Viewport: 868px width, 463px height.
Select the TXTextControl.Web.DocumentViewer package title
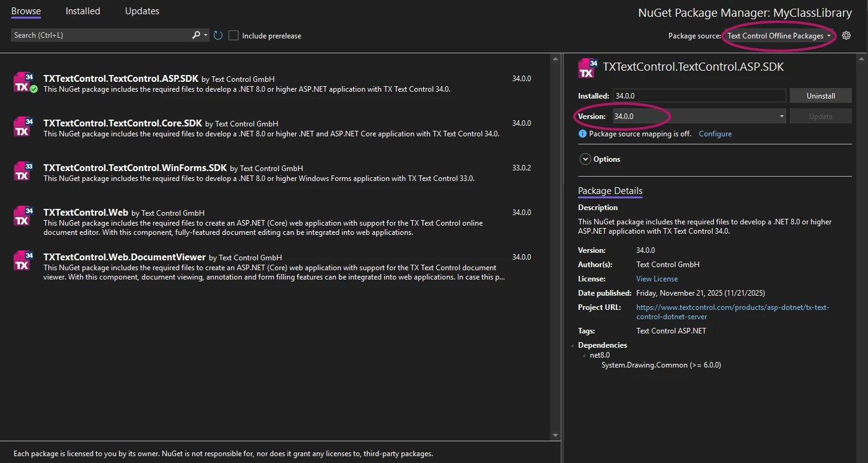(x=125, y=257)
